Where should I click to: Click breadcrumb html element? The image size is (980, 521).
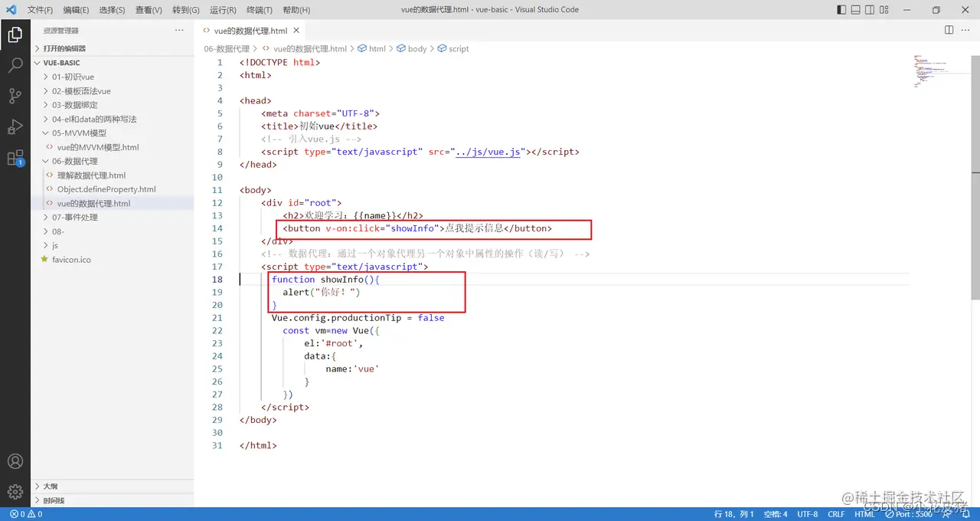[x=372, y=48]
